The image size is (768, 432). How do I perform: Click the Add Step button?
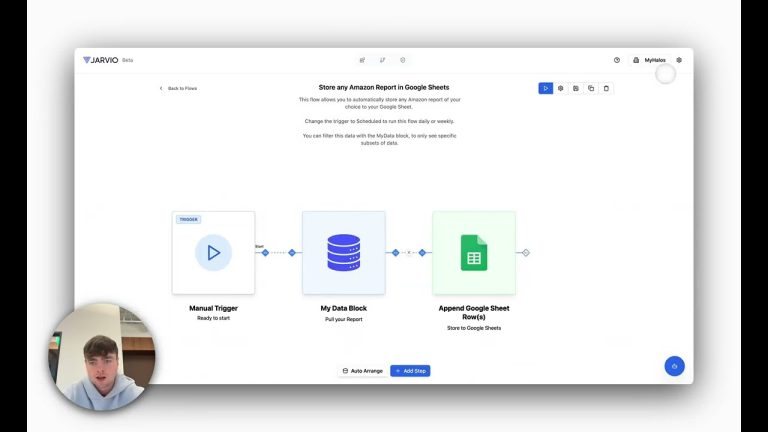tap(410, 371)
